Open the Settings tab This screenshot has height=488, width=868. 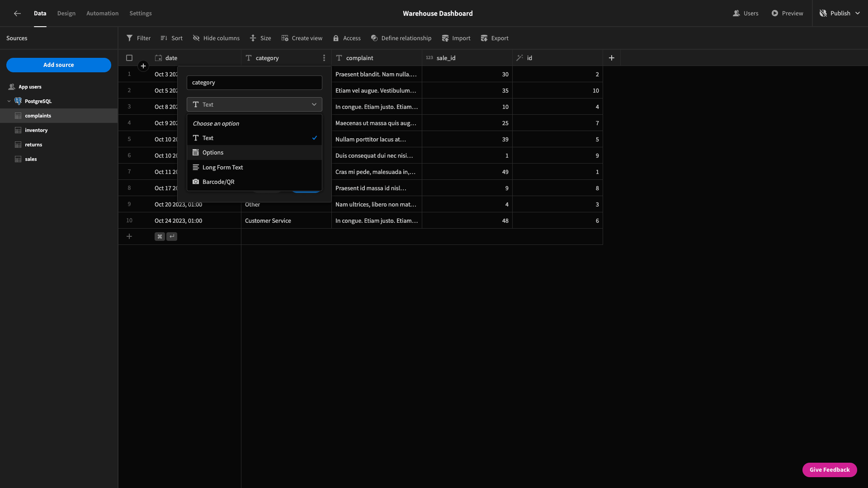click(141, 14)
